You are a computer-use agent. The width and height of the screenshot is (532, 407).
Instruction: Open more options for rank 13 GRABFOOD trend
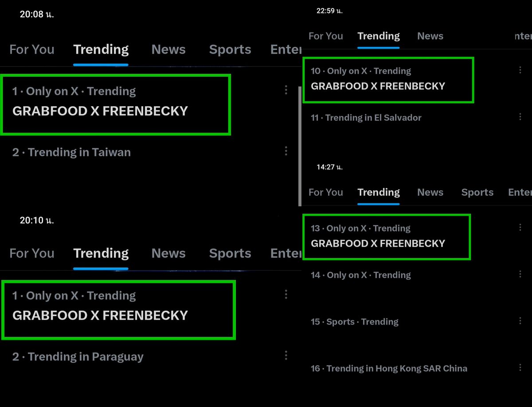pyautogui.click(x=520, y=227)
